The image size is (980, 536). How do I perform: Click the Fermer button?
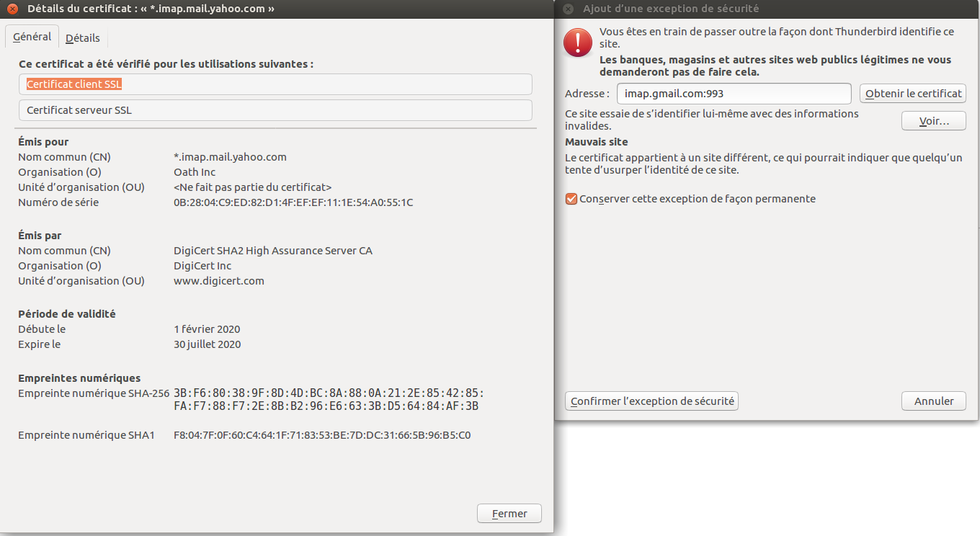coord(509,514)
